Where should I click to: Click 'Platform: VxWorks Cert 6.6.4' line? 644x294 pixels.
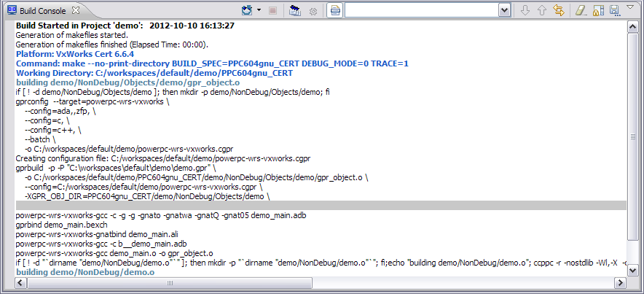click(x=75, y=54)
